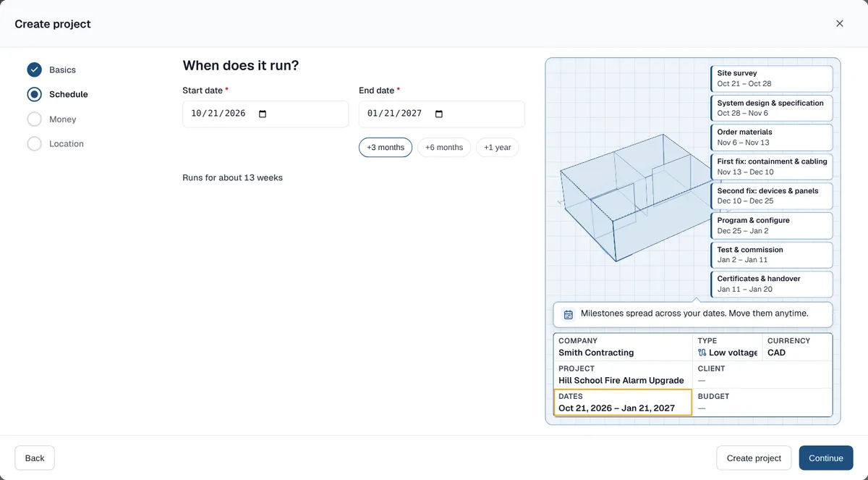
Task: Continue to the next step
Action: [x=826, y=458]
